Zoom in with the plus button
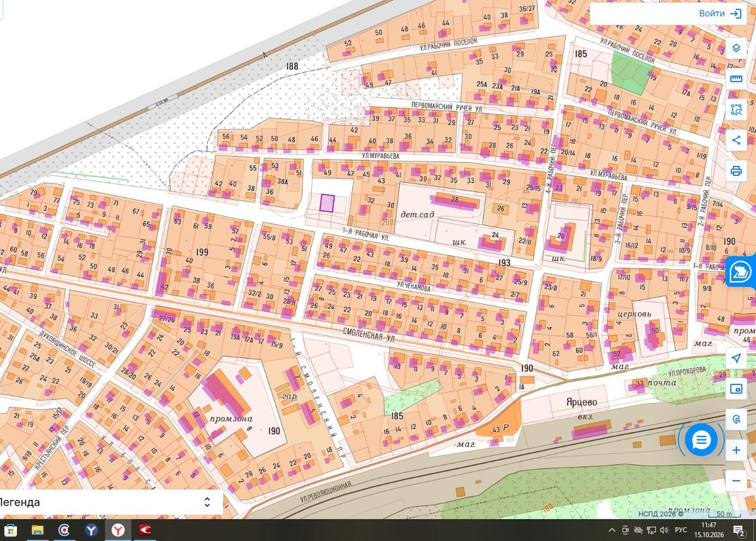 (736, 450)
